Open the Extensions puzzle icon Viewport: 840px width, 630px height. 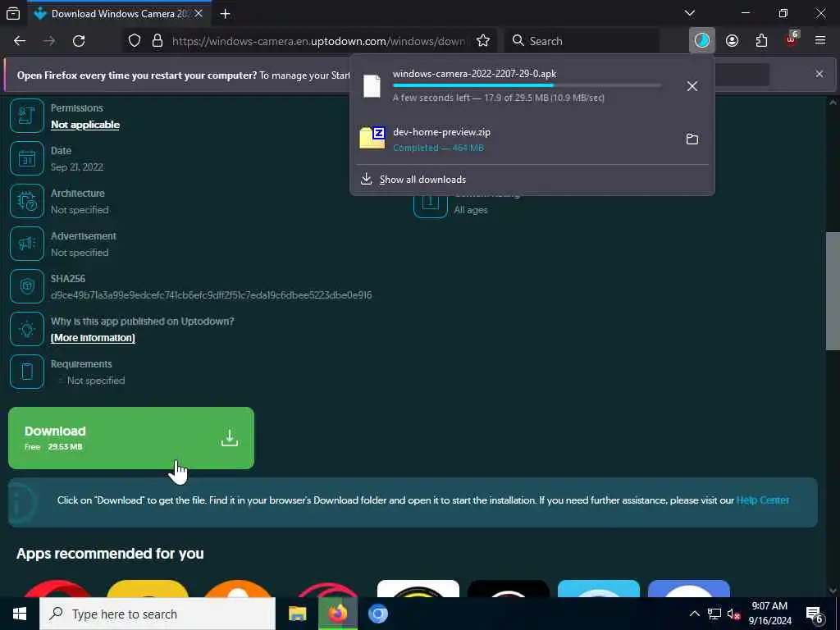761,41
